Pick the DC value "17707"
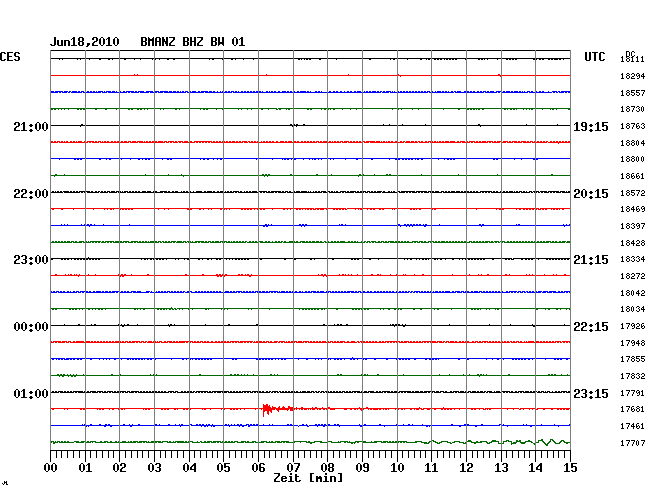Screen dimensions: 650x494 coord(633,443)
